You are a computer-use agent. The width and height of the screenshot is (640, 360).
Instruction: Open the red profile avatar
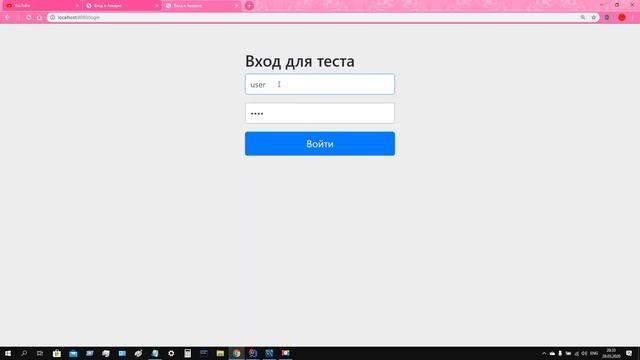[622, 18]
